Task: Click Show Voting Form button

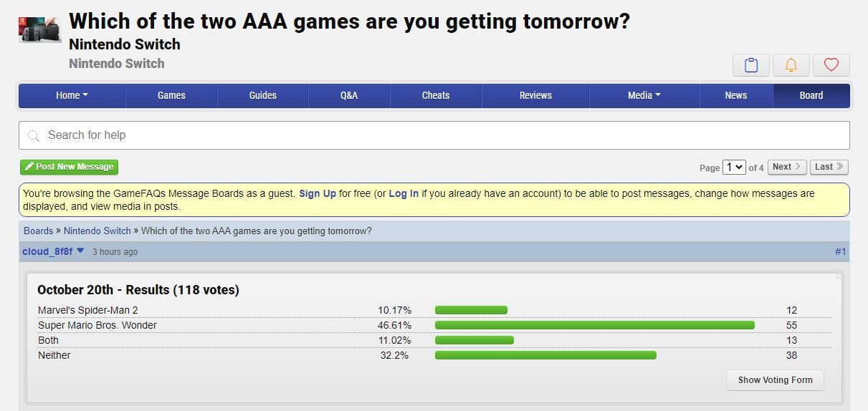Action: (775, 380)
